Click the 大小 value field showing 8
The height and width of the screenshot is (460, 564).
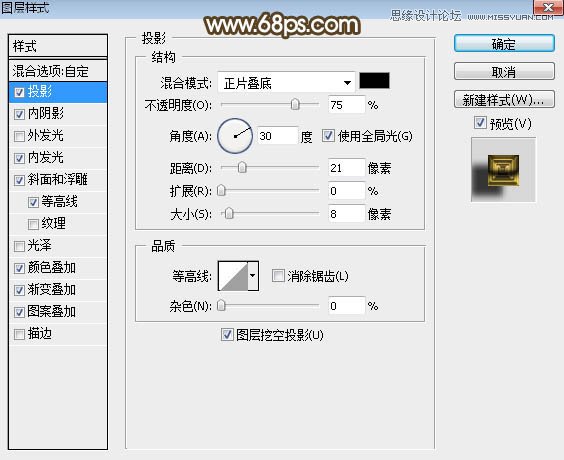[347, 214]
